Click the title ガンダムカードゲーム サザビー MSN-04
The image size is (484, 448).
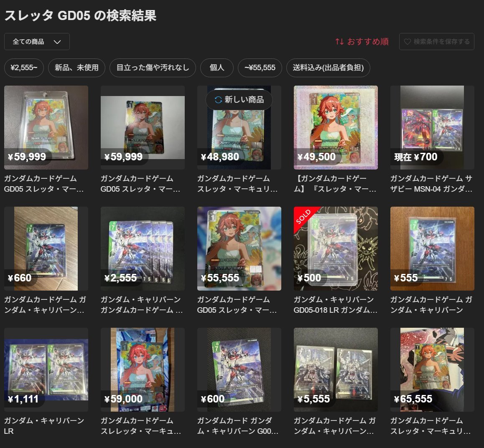point(431,183)
